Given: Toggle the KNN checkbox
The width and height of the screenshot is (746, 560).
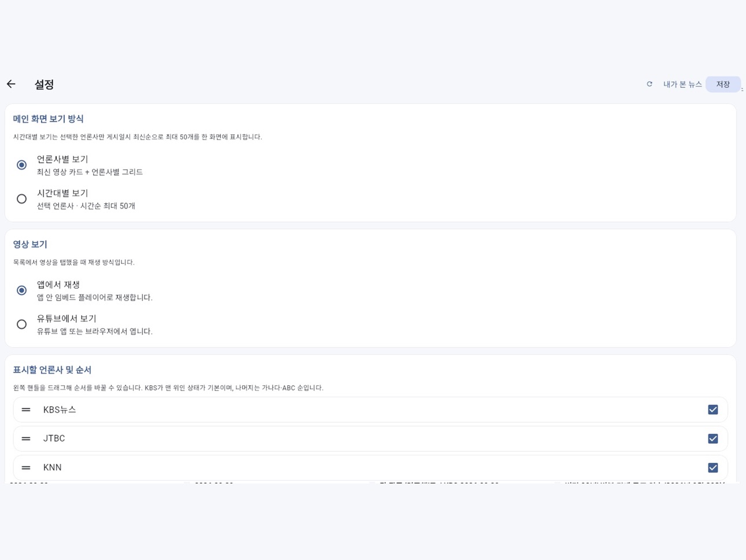Looking at the screenshot, I should (713, 467).
